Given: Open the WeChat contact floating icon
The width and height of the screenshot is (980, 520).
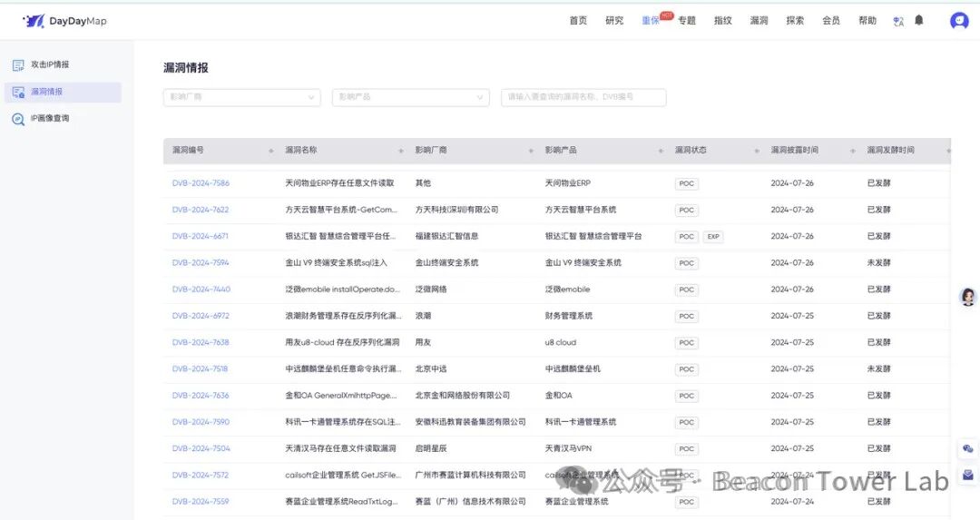Looking at the screenshot, I should click(967, 448).
